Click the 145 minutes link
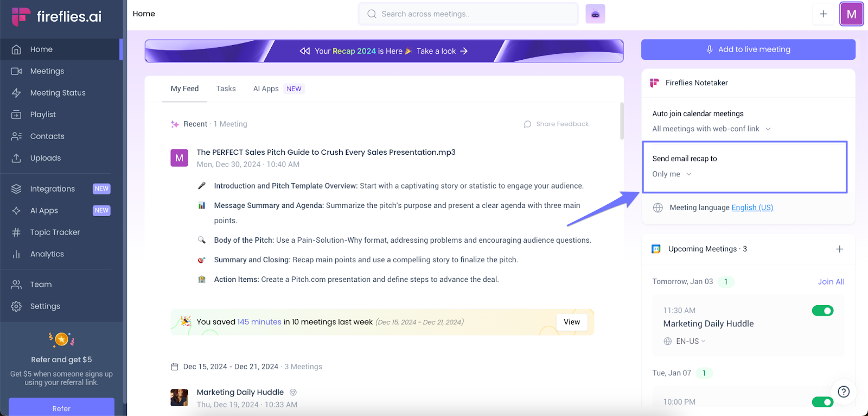The height and width of the screenshot is (416, 868). click(x=259, y=322)
